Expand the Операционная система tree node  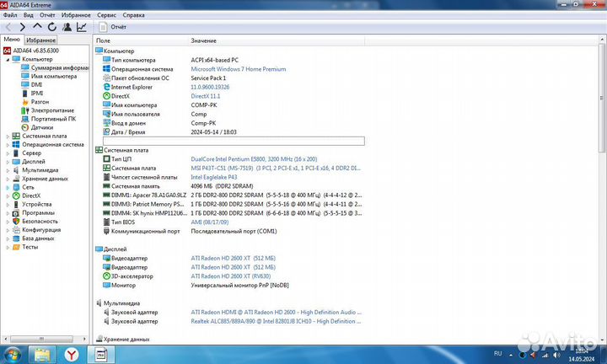click(8, 145)
